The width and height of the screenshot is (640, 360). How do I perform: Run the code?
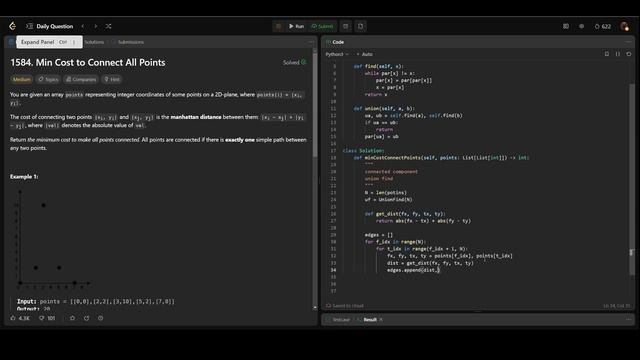click(x=296, y=26)
